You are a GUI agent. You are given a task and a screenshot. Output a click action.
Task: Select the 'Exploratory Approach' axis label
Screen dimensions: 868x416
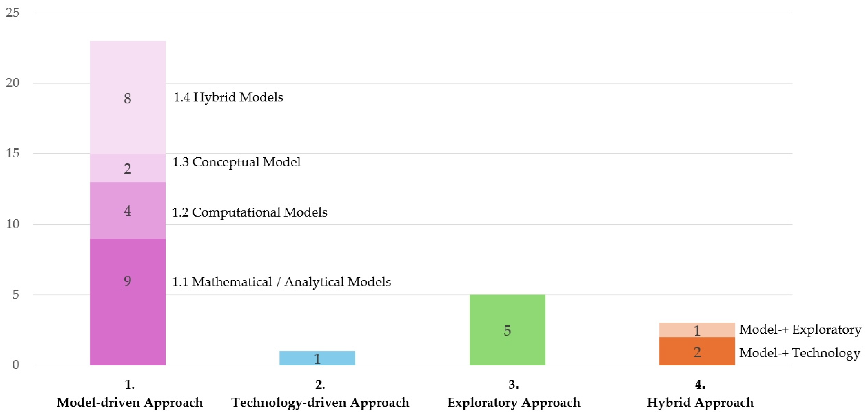click(513, 402)
